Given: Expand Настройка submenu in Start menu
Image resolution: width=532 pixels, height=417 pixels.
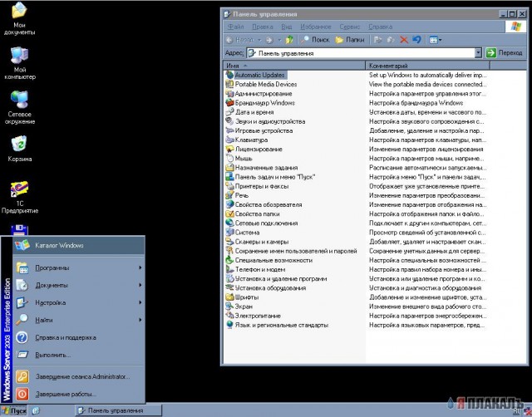Looking at the screenshot, I should [79, 302].
